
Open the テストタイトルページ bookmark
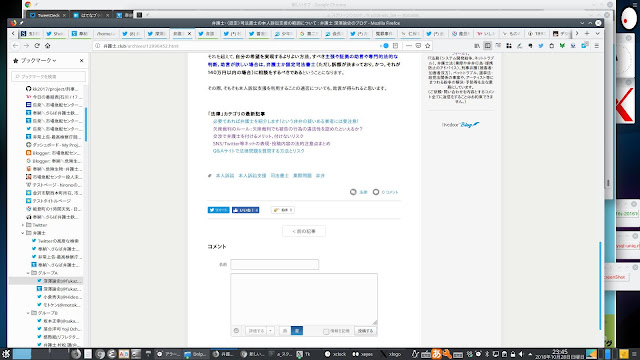(x=48, y=201)
